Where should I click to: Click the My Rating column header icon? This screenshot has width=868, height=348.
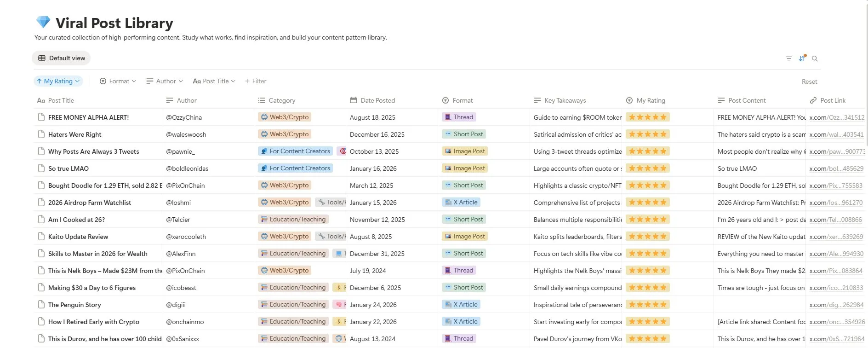[x=629, y=100]
